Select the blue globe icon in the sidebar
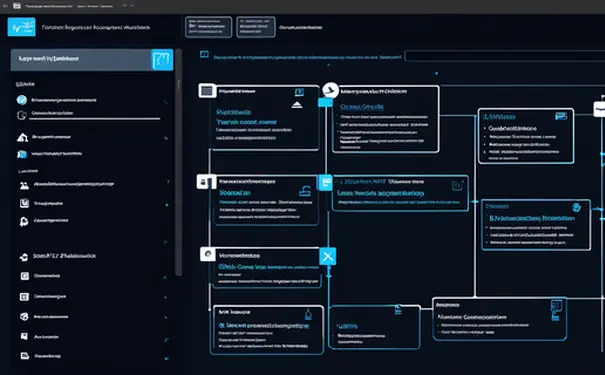The image size is (605, 375). coord(22,100)
